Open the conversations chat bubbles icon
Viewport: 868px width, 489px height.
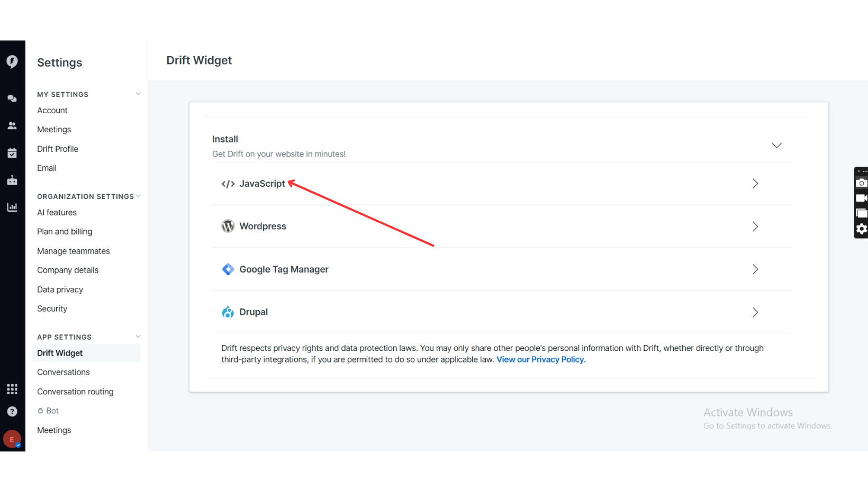[x=12, y=98]
